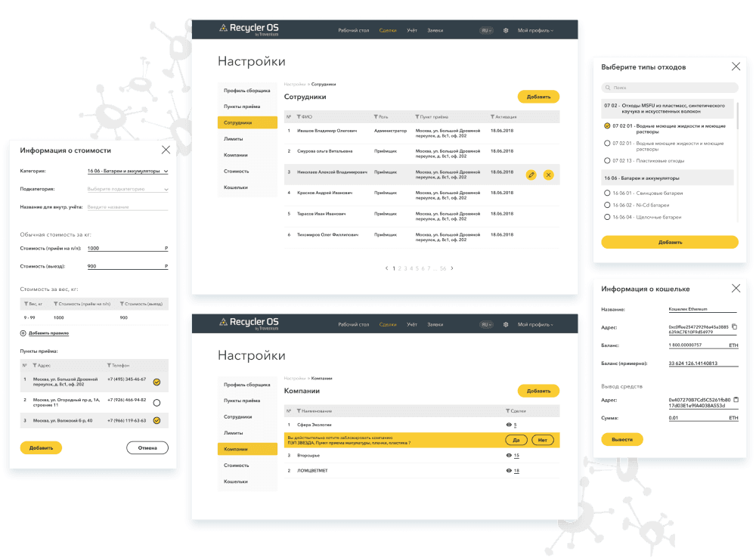Click the delete X icon for Николаев row
756x557 pixels.
click(548, 175)
